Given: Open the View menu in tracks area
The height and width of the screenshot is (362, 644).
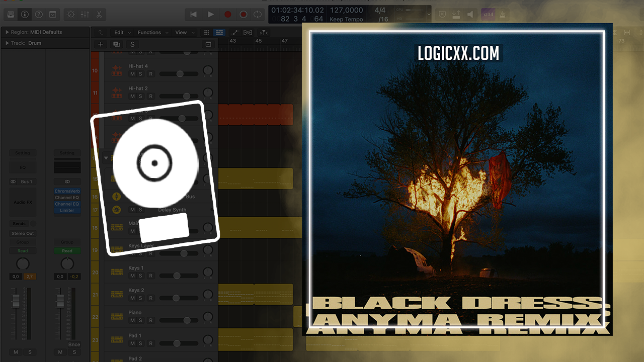Looking at the screenshot, I should (x=184, y=33).
